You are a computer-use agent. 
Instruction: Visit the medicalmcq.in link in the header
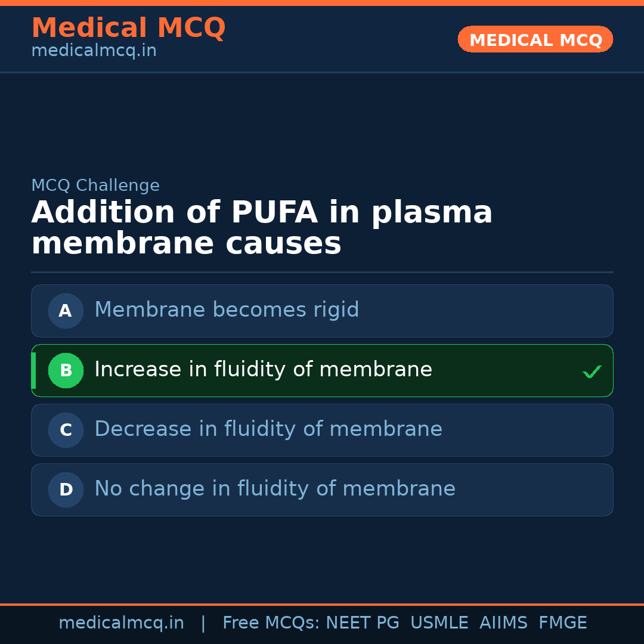click(94, 51)
